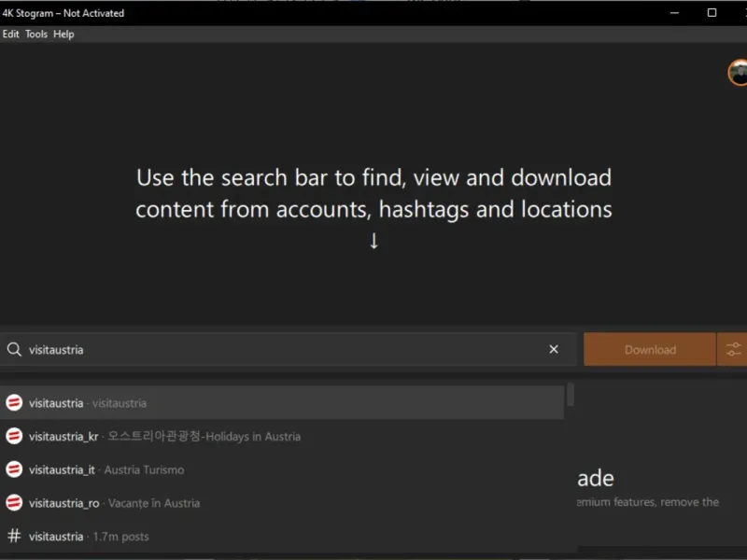This screenshot has height=560, width=747.
Task: Click the Download button
Action: click(x=650, y=349)
